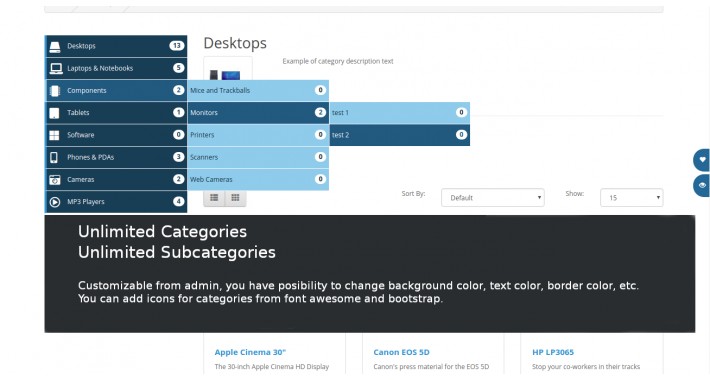Switch to list view
Viewport: 710px width, 380px height.
(214, 197)
